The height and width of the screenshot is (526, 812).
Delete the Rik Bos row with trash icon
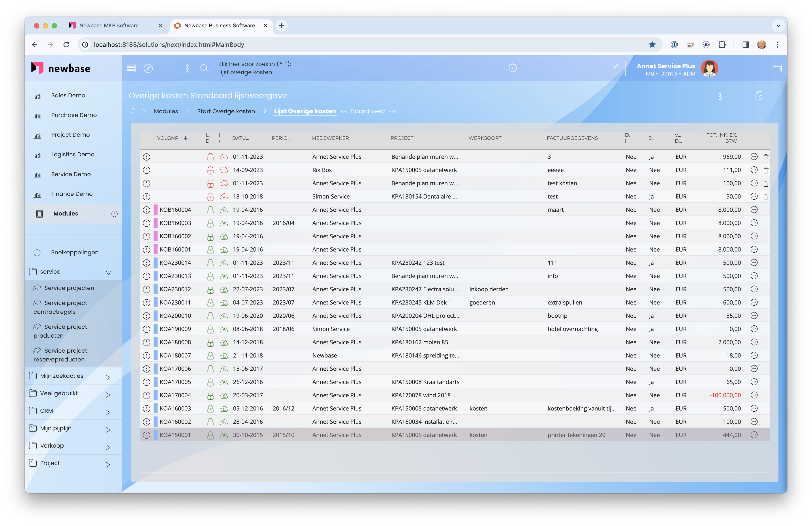(x=766, y=170)
